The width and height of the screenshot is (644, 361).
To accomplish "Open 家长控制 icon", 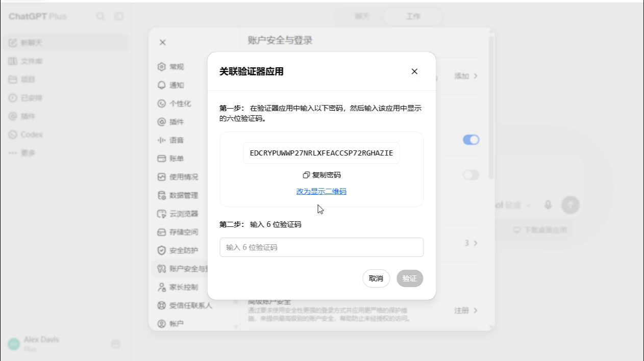I will coord(162,287).
